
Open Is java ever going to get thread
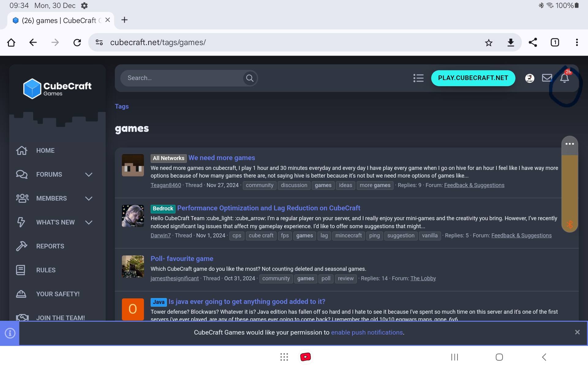pyautogui.click(x=247, y=301)
